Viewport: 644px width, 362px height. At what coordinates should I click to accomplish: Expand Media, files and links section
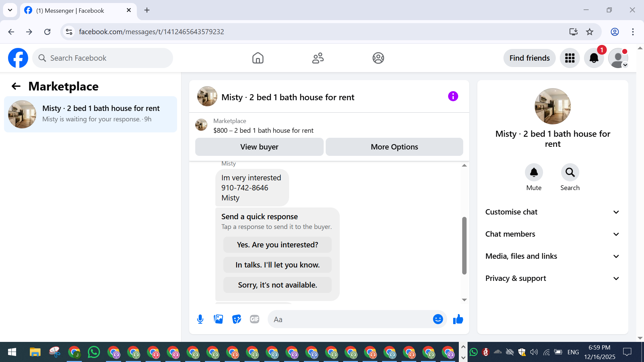tap(552, 256)
